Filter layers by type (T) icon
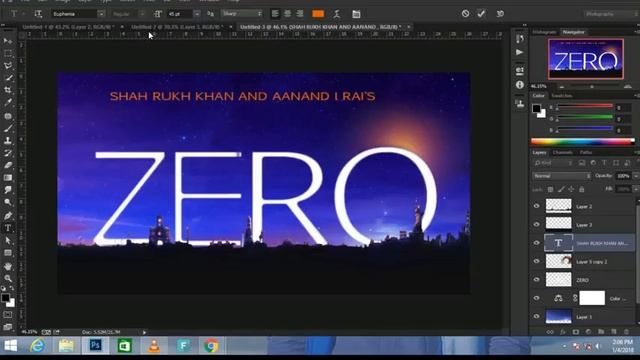 coord(604,163)
